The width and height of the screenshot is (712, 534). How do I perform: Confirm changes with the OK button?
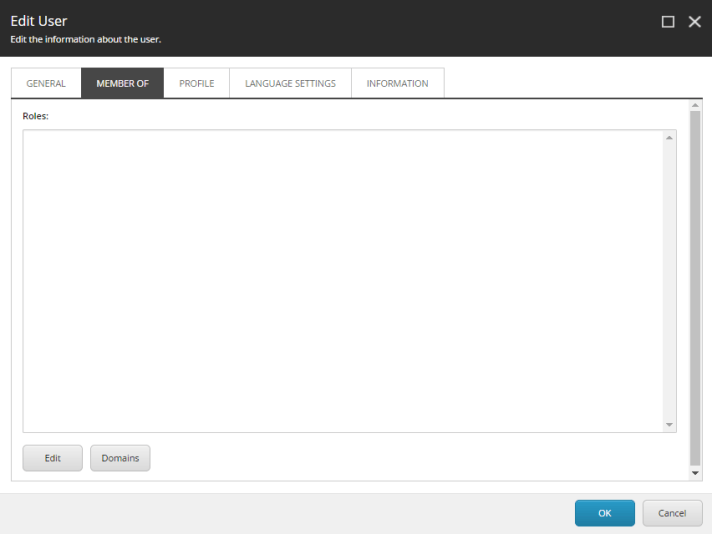click(x=604, y=513)
